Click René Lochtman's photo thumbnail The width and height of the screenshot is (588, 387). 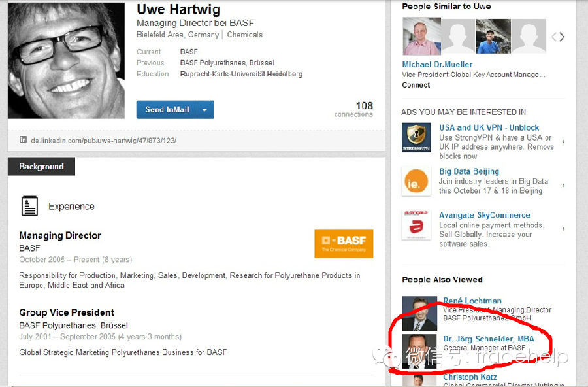point(419,313)
